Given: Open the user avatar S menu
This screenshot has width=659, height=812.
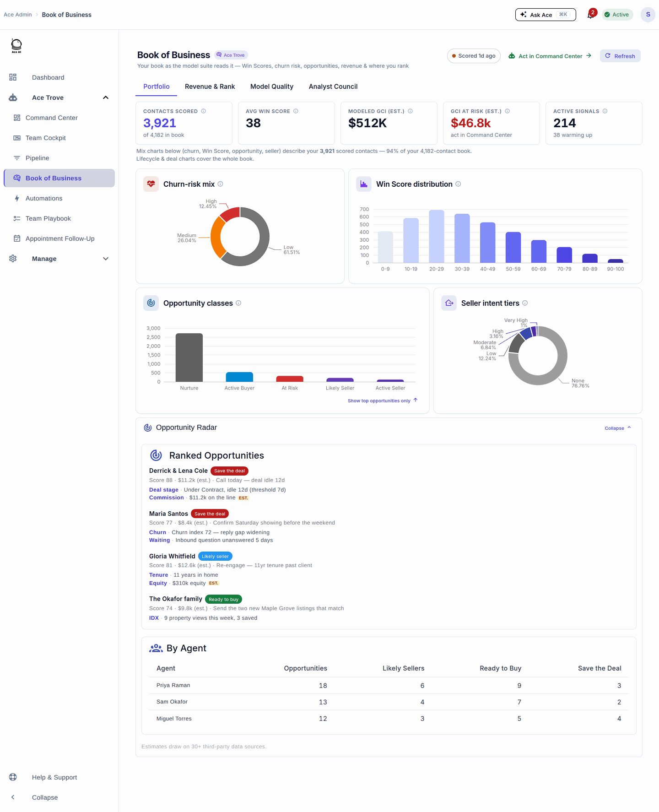Looking at the screenshot, I should coord(648,15).
